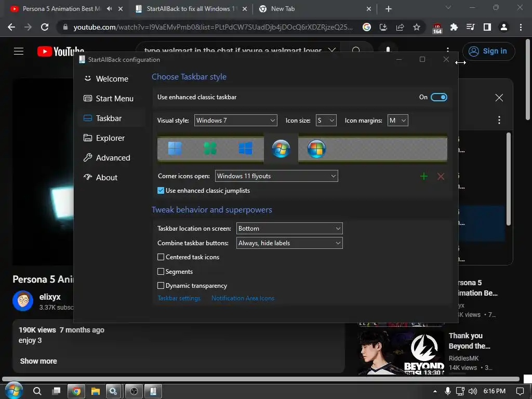Open Task View on the taskbar

[x=56, y=391]
